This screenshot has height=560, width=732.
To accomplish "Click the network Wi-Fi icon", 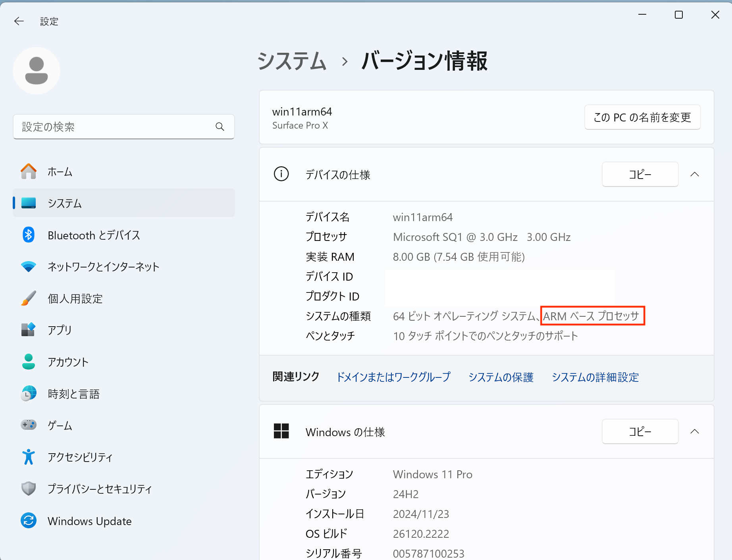I will pyautogui.click(x=29, y=267).
